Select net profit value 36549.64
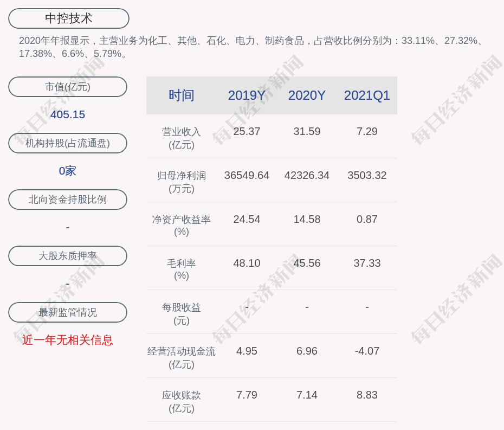This screenshot has height=430, width=504. coord(247,175)
